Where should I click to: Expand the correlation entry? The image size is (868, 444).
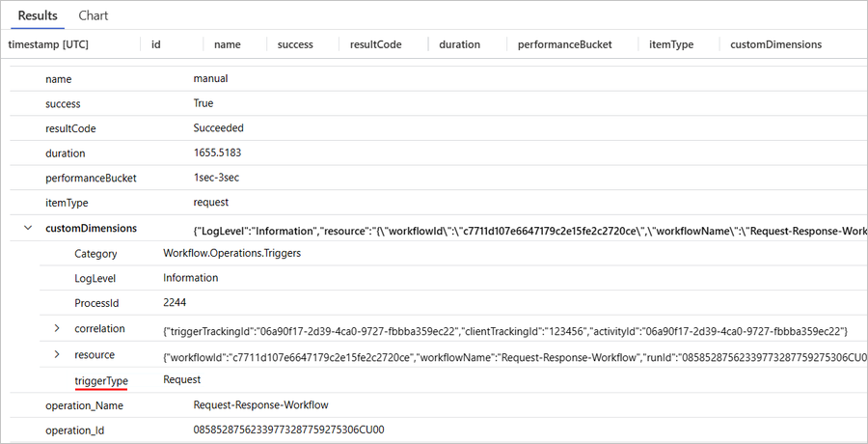(x=58, y=330)
